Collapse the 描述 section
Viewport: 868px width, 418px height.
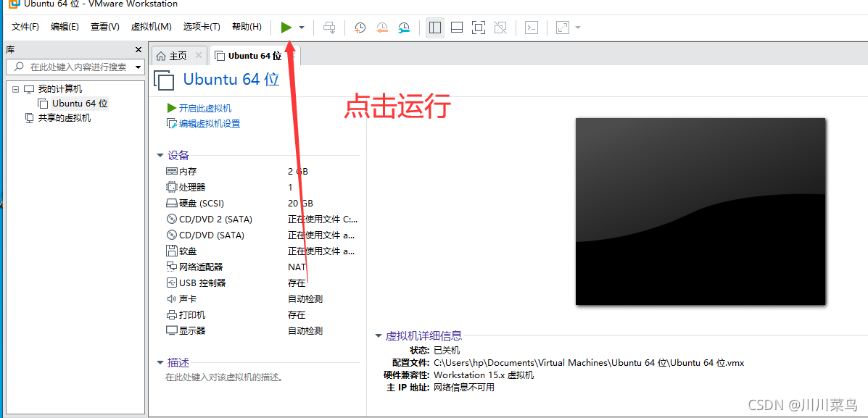pos(160,363)
